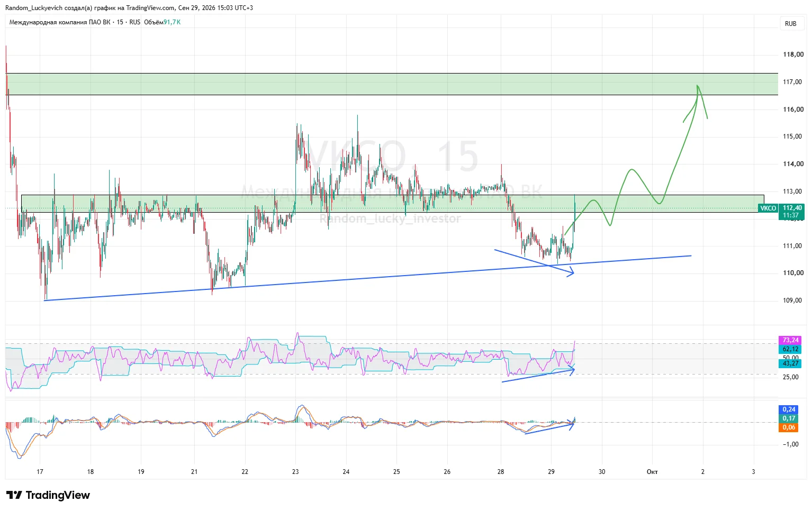Click date 29 on the time axis
This screenshot has height=511, width=812.
(x=551, y=472)
